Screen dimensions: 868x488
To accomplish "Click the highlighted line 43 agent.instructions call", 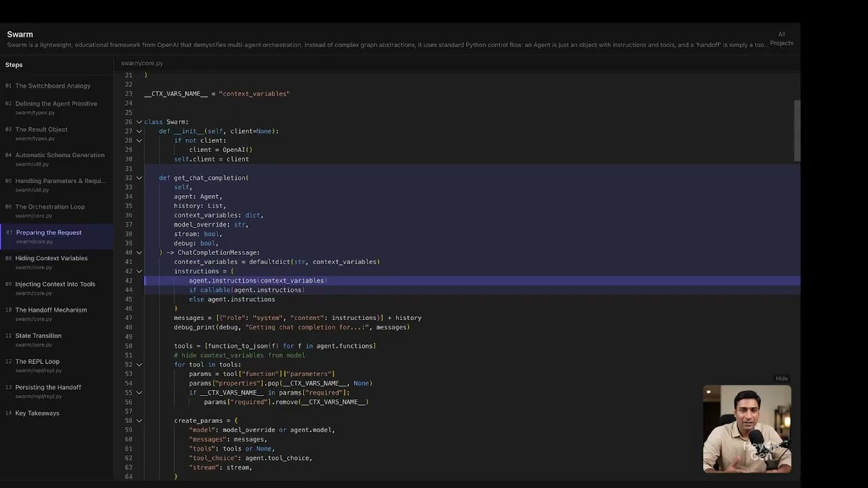I will tap(258, 281).
